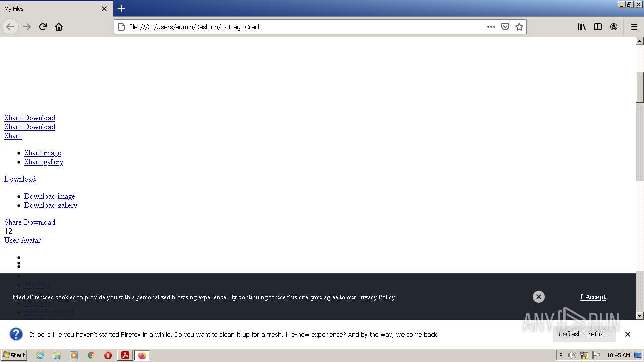The height and width of the screenshot is (362, 644).
Task: Click the Share gallery link
Action: pos(44,162)
